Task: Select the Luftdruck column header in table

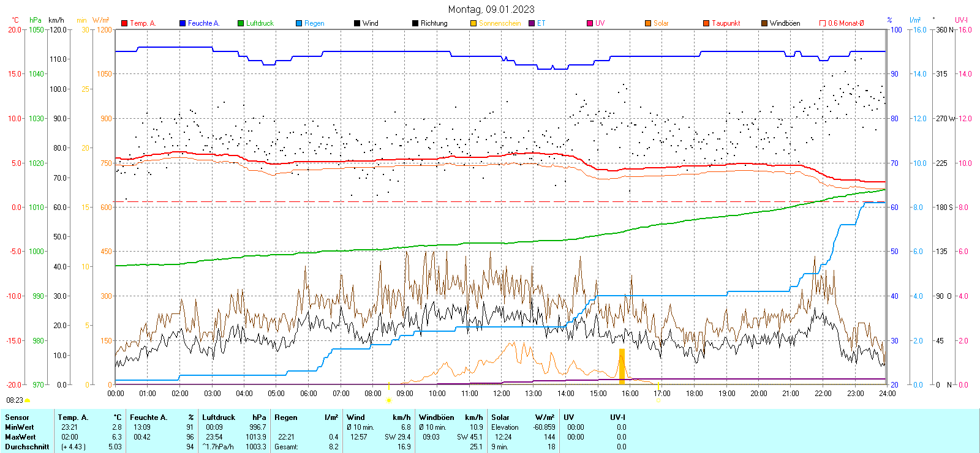Action: pos(219,417)
